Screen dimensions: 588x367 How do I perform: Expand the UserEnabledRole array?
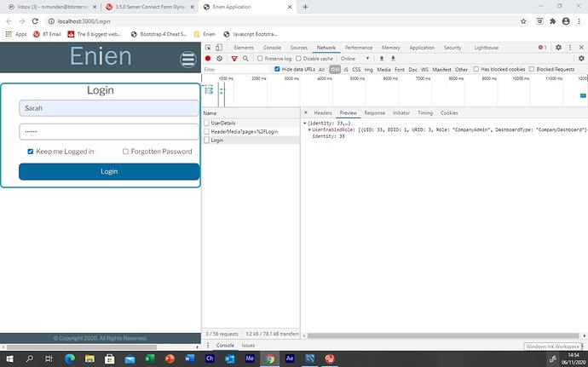[x=310, y=129]
